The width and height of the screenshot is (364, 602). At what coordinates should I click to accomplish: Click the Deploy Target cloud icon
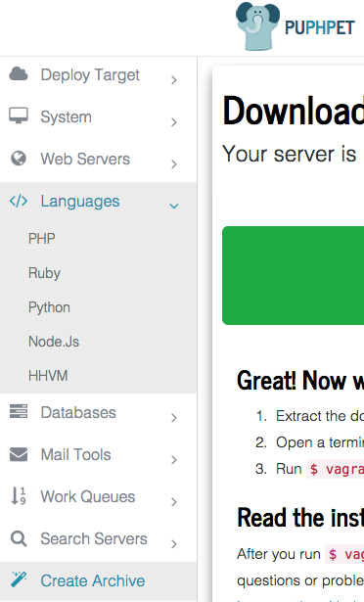pyautogui.click(x=19, y=73)
